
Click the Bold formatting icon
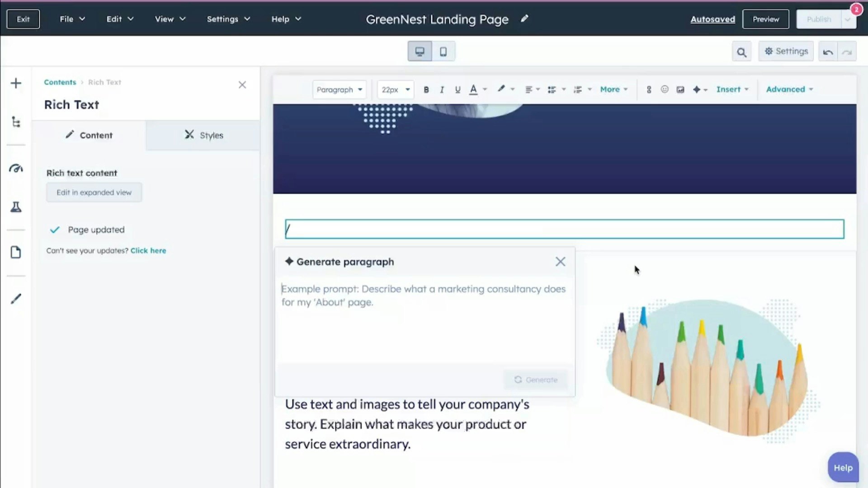coord(426,89)
